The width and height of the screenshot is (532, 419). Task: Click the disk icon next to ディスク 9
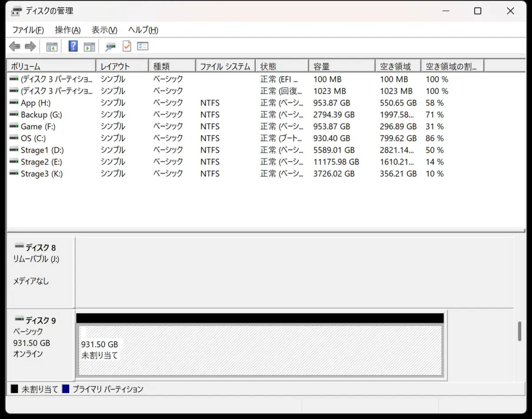(x=19, y=319)
